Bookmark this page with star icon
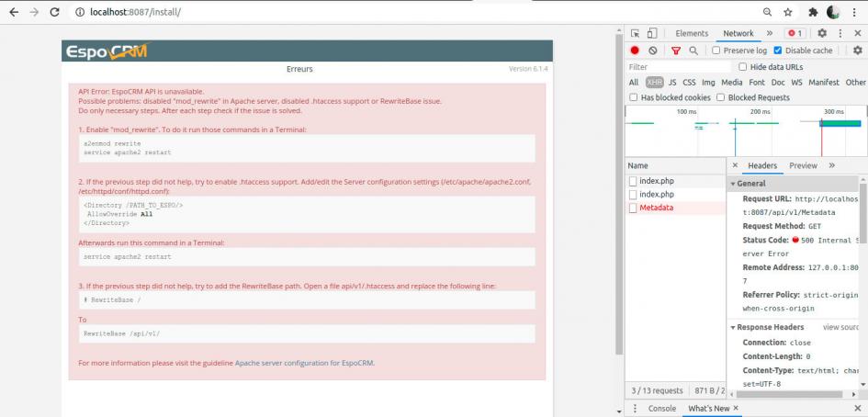The width and height of the screenshot is (868, 417). (x=789, y=12)
